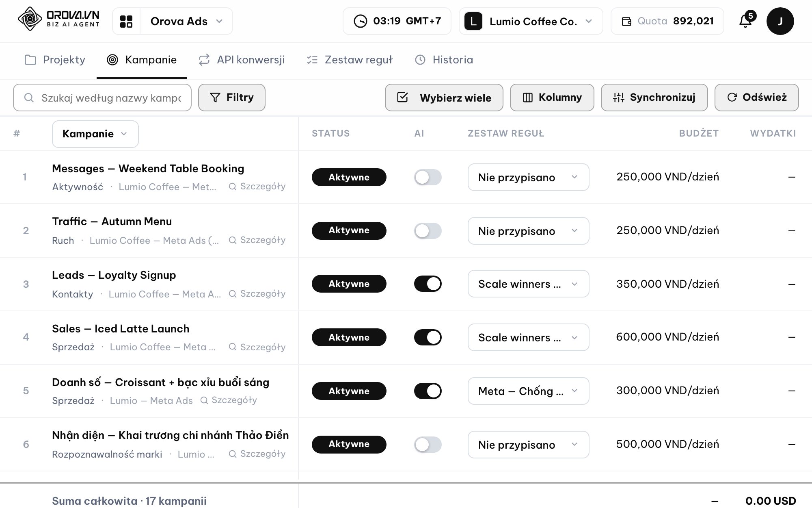Open notifications bell with 5 badge
Viewport: 812px width, 508px height.
click(x=746, y=20)
